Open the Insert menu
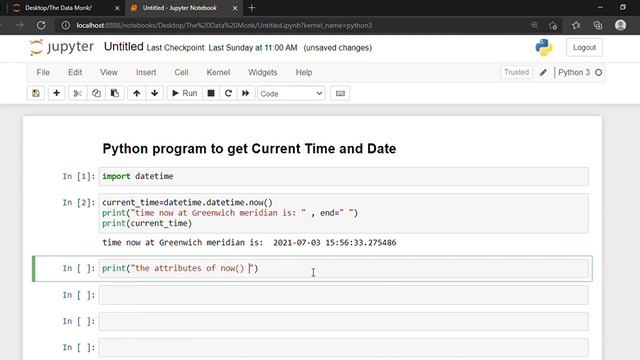This screenshot has height=360, width=640. tap(146, 72)
